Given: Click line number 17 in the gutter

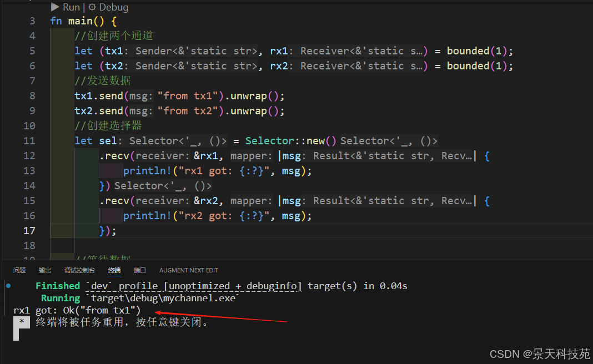Looking at the screenshot, I should click(x=29, y=231).
